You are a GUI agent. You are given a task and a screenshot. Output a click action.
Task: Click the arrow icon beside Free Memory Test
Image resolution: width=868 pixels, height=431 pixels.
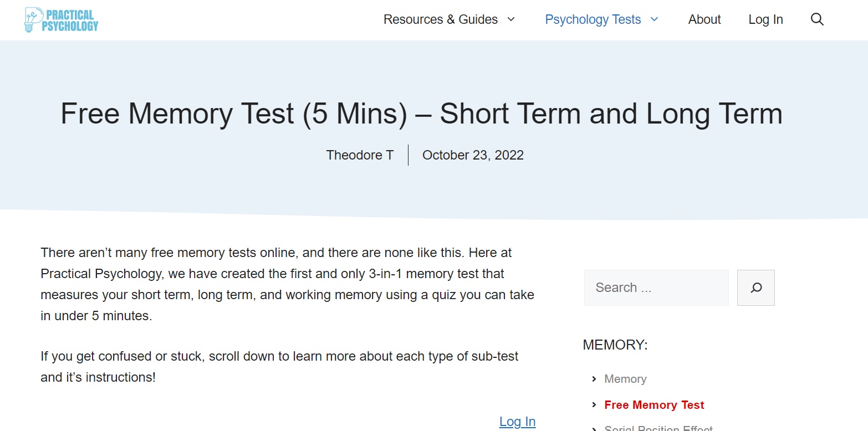(593, 405)
